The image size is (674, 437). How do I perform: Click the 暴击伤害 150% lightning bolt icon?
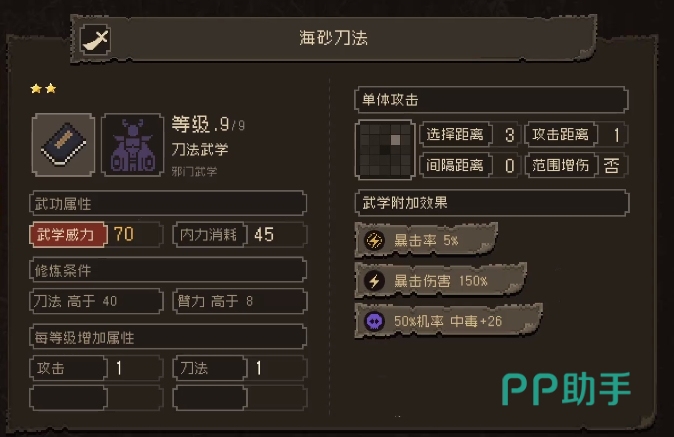pyautogui.click(x=374, y=281)
